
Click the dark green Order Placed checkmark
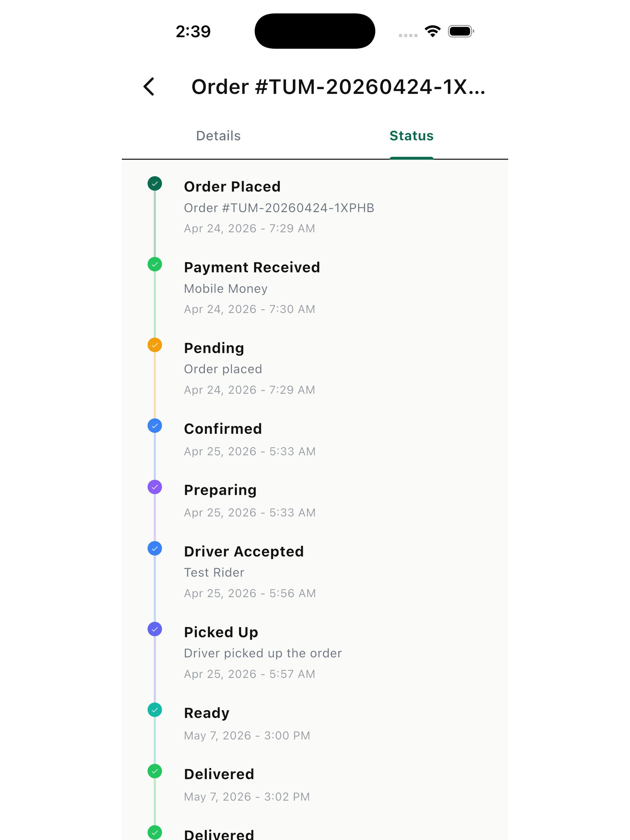pyautogui.click(x=155, y=184)
